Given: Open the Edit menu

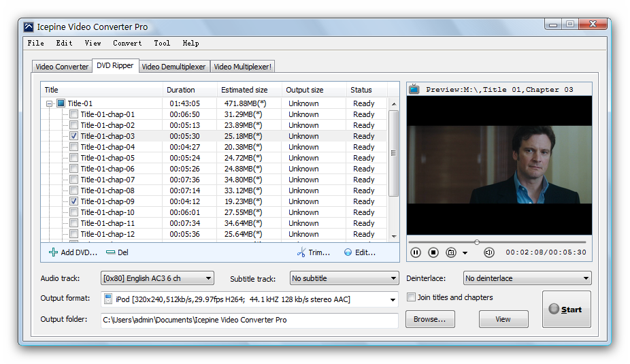Looking at the screenshot, I should (x=64, y=43).
